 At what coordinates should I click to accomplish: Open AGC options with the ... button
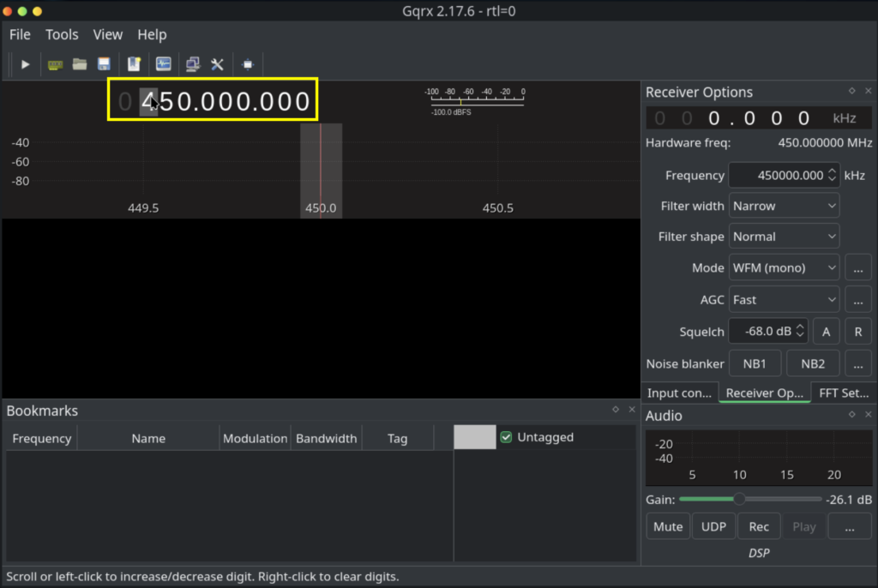857,300
